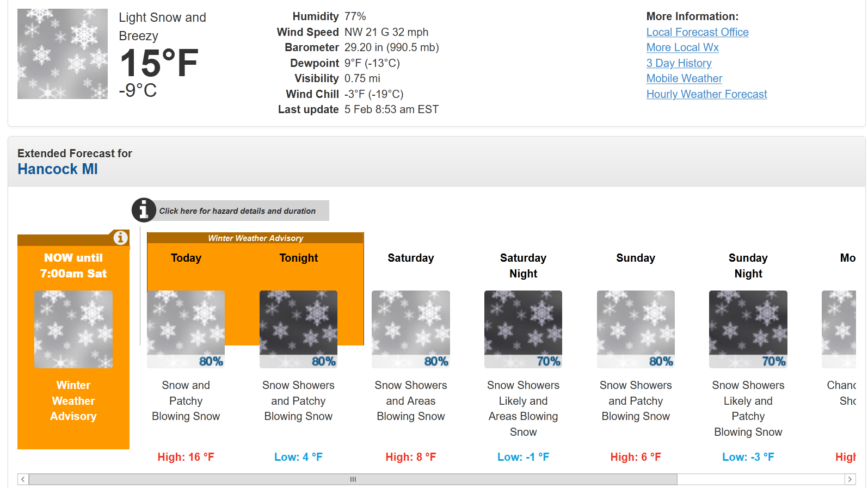Viewport: 868px width, 488px height.
Task: Open the Mobile Weather link
Action: (684, 78)
